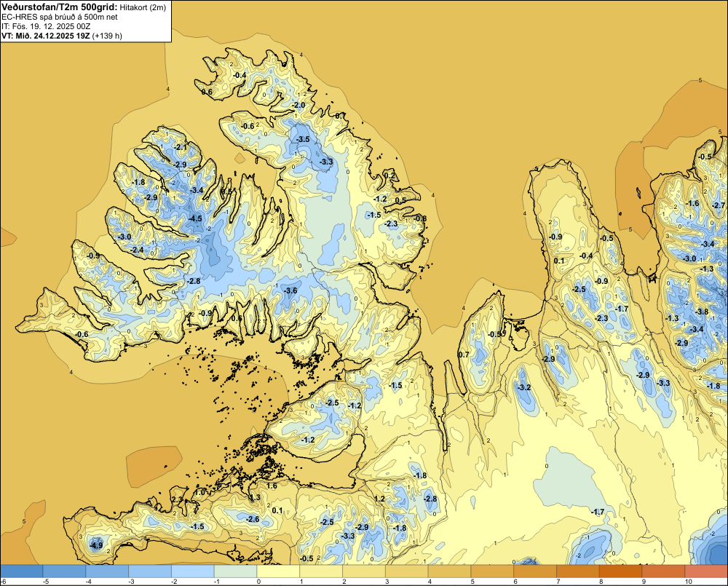The image size is (728, 586).
Task: Click the initial time 'IT: Fös. 19. 12. 2025 00Z'
Action: point(46,26)
